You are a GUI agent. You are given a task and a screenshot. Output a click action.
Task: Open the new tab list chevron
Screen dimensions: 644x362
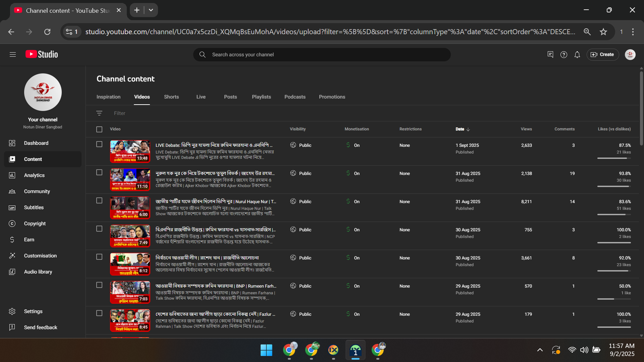pos(151,10)
